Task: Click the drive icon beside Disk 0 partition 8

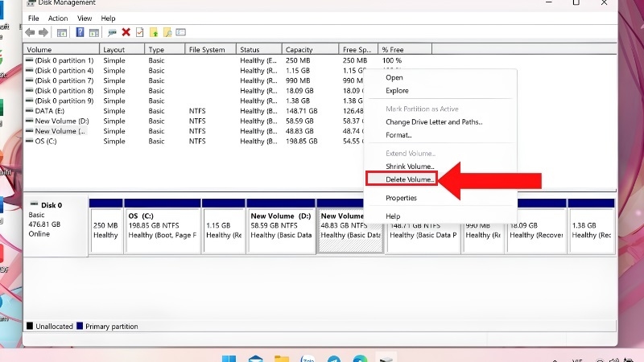Action: tap(29, 90)
